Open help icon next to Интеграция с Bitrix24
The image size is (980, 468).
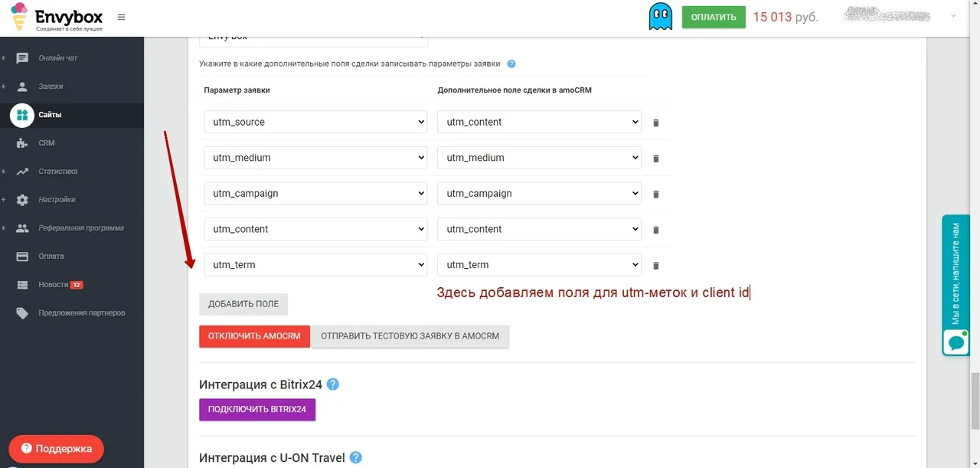(332, 385)
